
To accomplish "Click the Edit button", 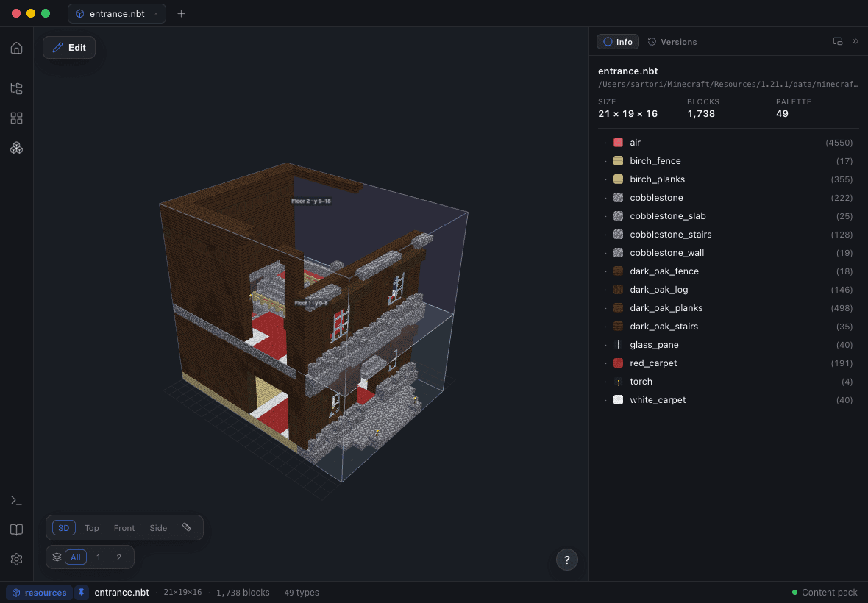I will point(69,48).
